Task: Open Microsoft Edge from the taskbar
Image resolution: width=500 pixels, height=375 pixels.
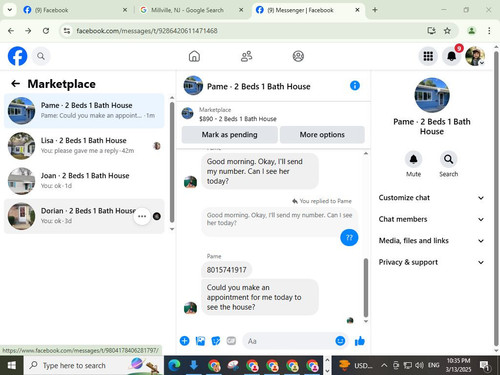Action: [x=174, y=366]
